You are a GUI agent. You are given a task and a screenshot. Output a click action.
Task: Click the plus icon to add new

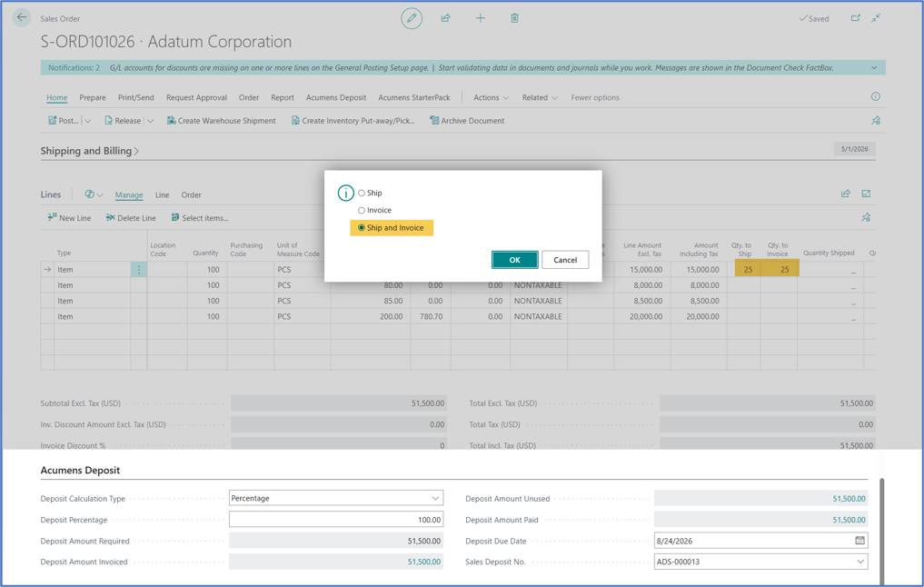481,18
